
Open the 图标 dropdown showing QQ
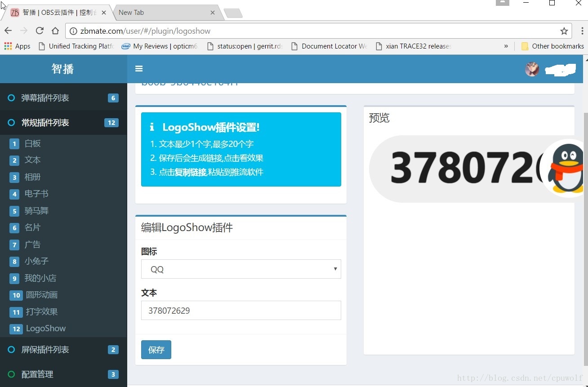241,269
